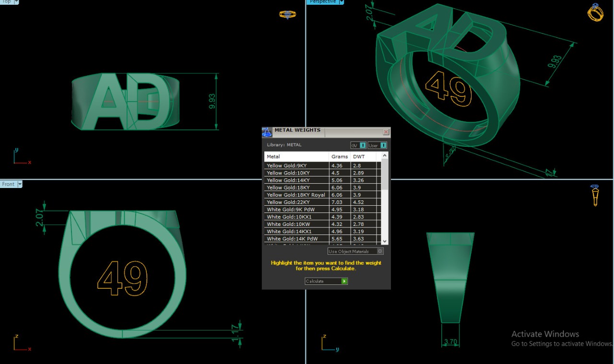The height and width of the screenshot is (364, 614).
Task: Click the Perspective viewport gold ring icon
Action: click(x=595, y=12)
